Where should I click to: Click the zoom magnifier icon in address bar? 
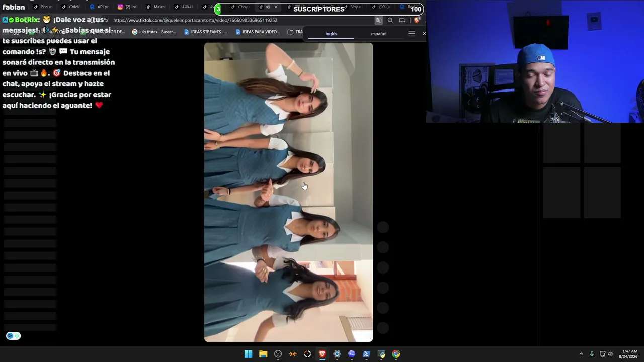[x=390, y=20]
